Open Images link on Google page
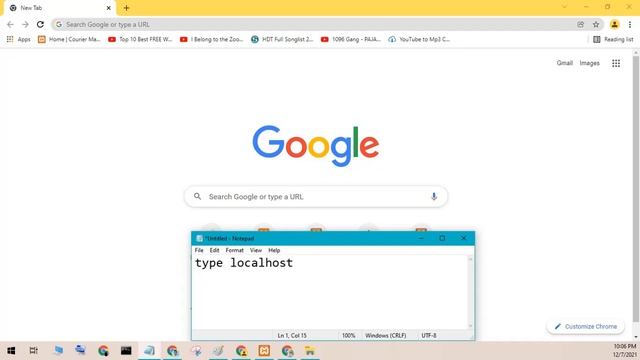The image size is (640, 360). [589, 63]
